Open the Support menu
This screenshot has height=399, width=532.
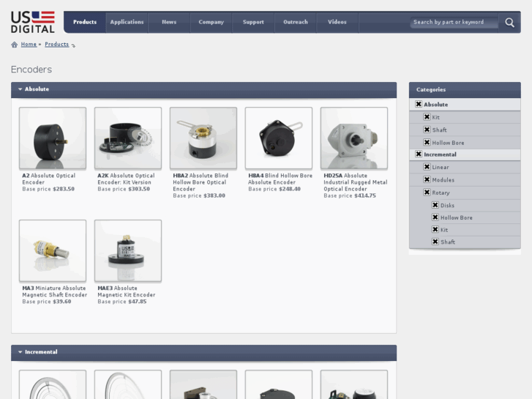click(253, 22)
